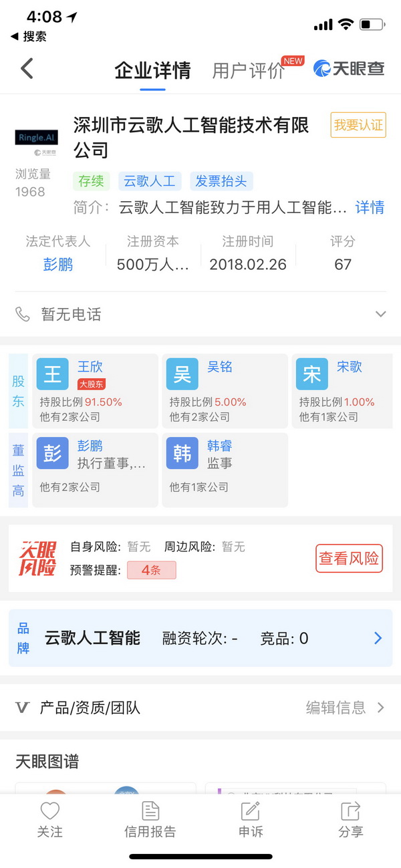This screenshot has width=401, height=868.
Task: Open executive 彭鹏 card name
Action: coord(90,445)
